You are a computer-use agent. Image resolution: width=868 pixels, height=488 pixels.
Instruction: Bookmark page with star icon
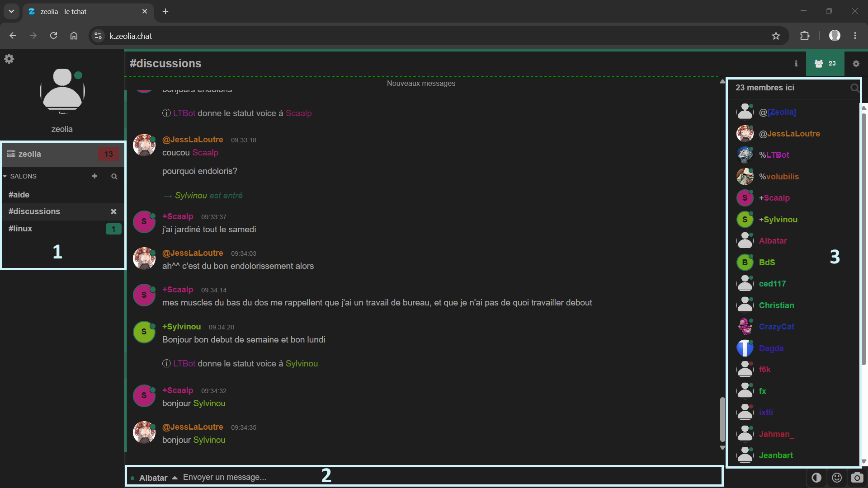click(776, 36)
